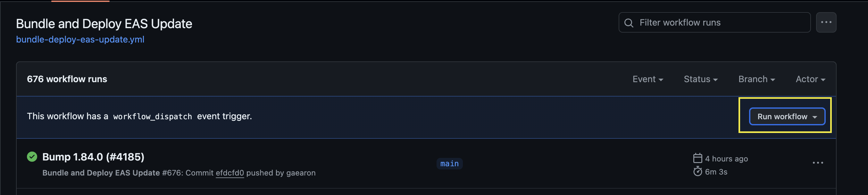Open the Status filter dropdown
Viewport: 868px width, 195px height.
700,79
